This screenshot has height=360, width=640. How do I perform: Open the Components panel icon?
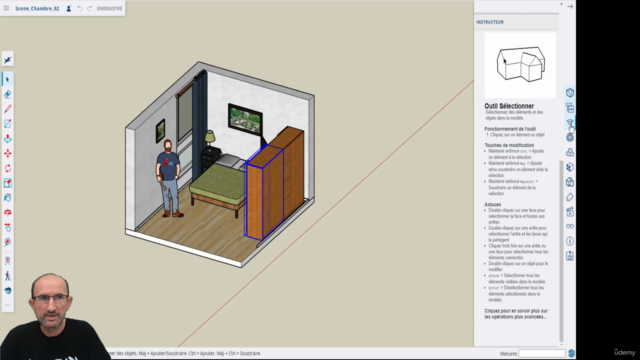pos(570,138)
